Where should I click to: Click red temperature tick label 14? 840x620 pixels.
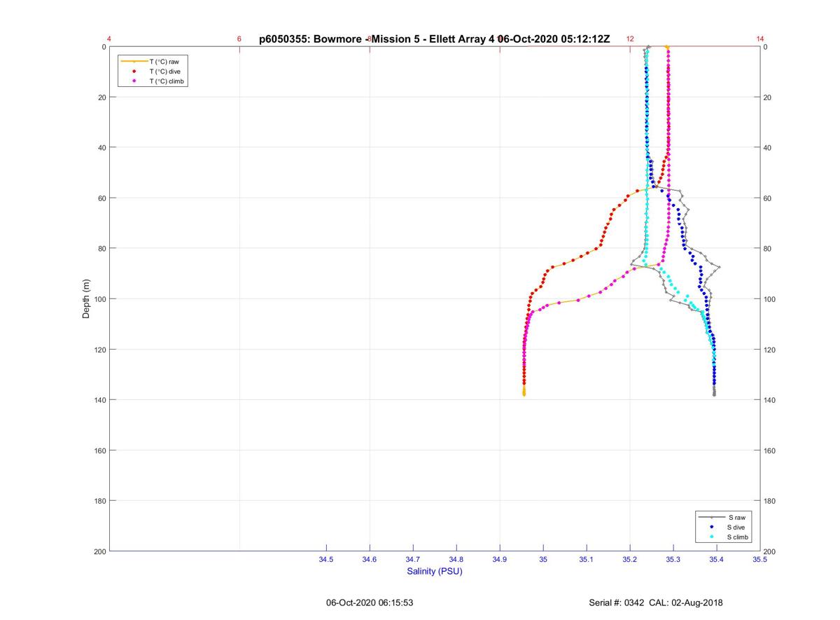(760, 39)
